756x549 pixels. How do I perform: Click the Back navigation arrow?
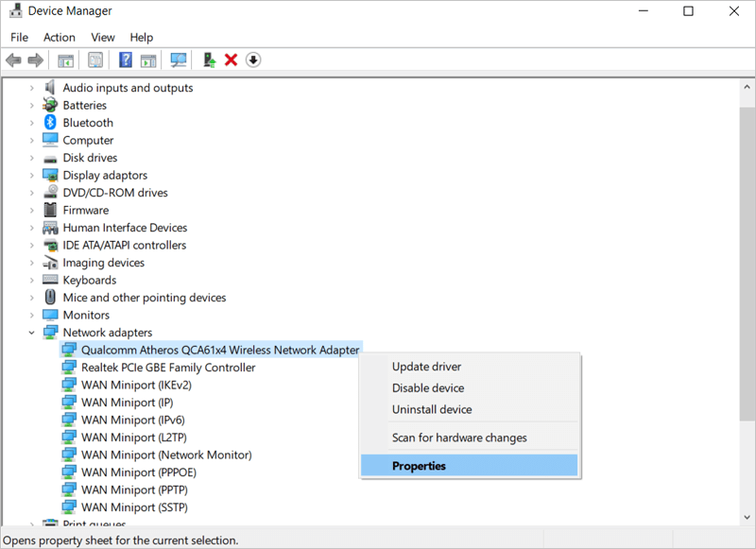pyautogui.click(x=12, y=60)
